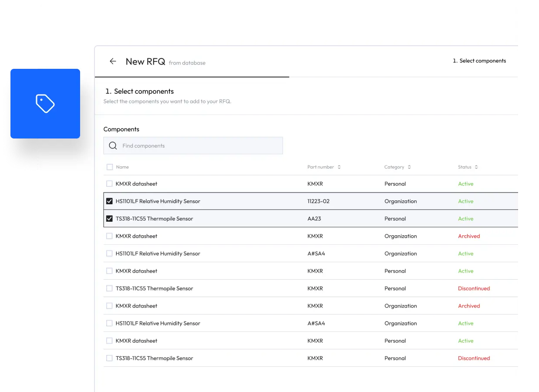This screenshot has width=539, height=392.
Task: Toggle the select-all checkbox in header
Action: click(109, 167)
